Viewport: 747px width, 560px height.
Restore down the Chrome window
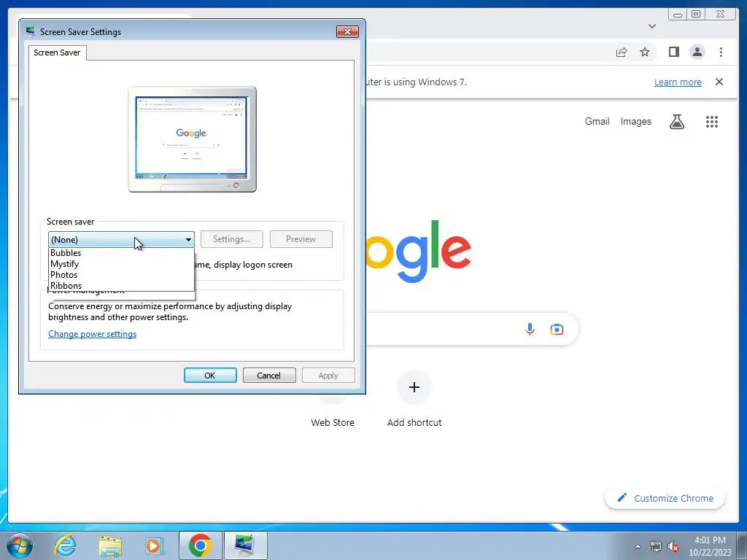pos(696,15)
